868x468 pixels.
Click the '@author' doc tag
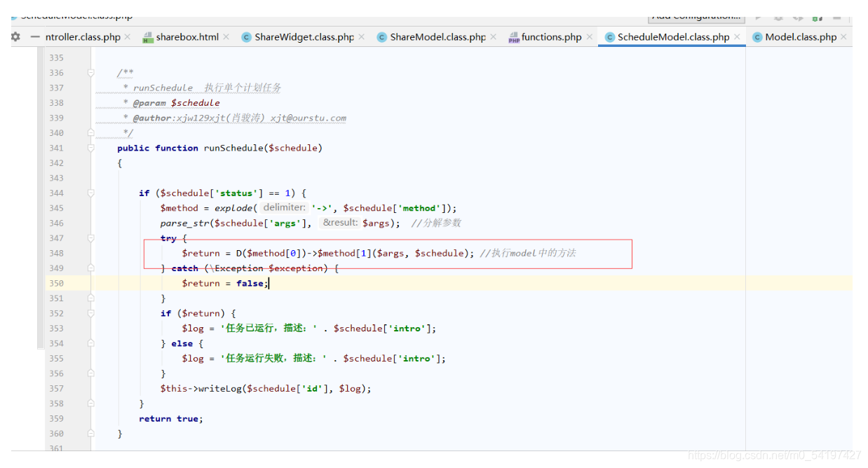(152, 118)
